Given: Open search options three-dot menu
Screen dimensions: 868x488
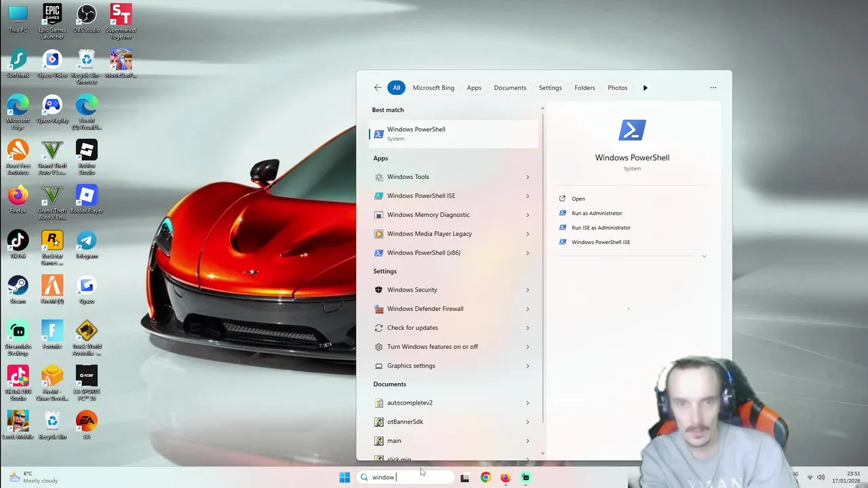Looking at the screenshot, I should coord(713,87).
